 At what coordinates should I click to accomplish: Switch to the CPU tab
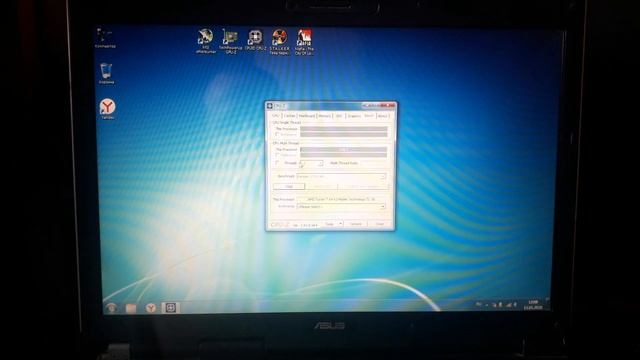click(x=276, y=116)
